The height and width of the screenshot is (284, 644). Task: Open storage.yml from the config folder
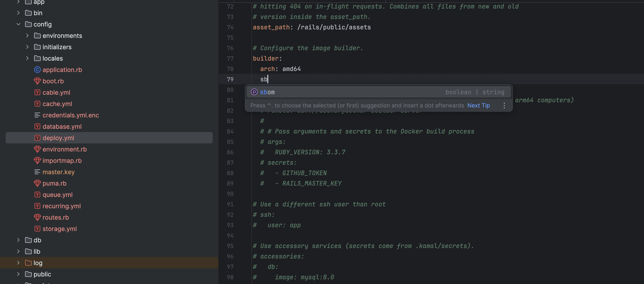coord(59,229)
